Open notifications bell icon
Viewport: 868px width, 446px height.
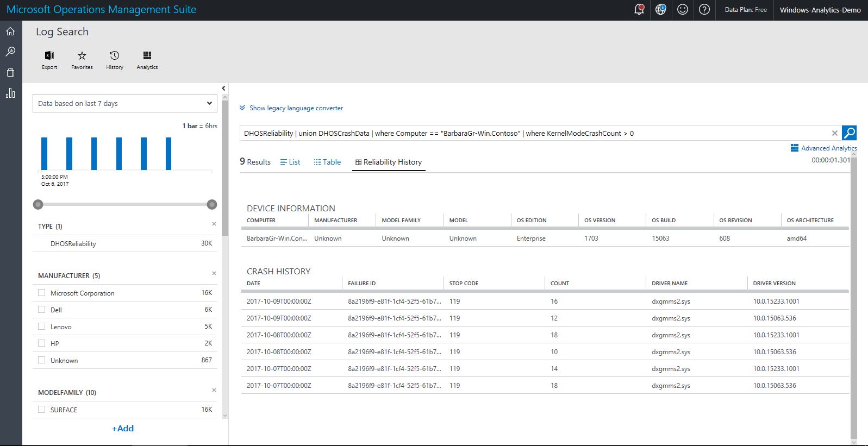click(x=639, y=9)
